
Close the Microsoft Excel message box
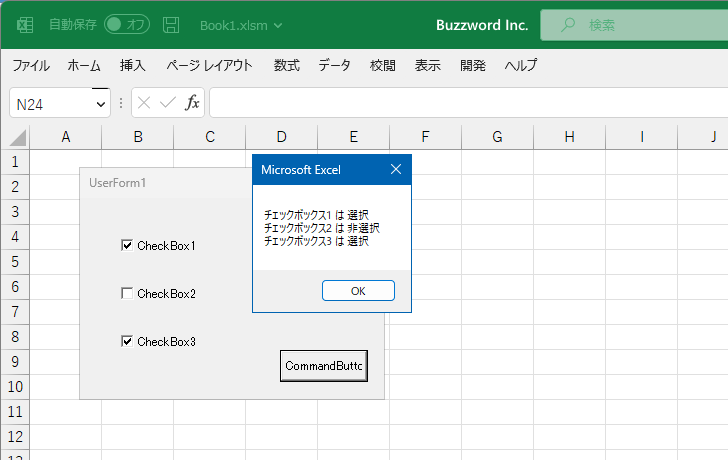pos(396,169)
